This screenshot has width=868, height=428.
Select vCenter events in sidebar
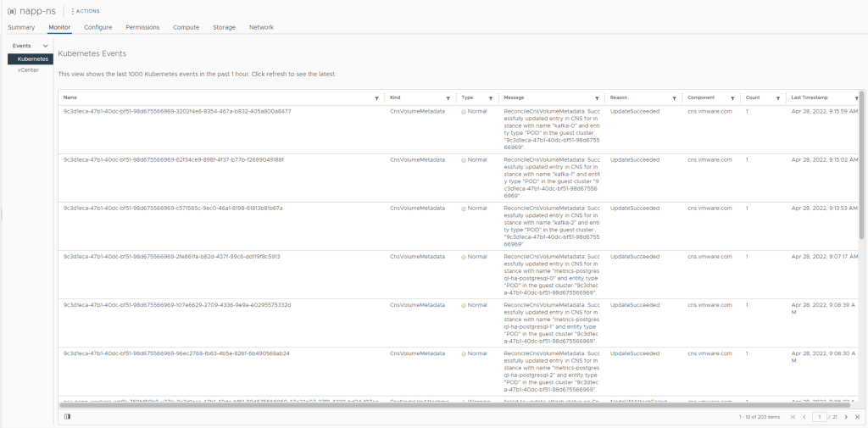click(x=28, y=70)
